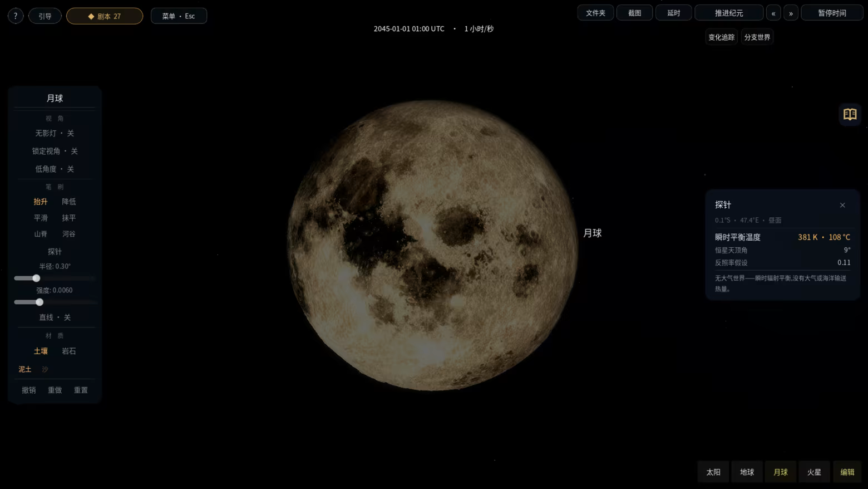The image size is (868, 489).
Task: Step back with the « button
Action: point(773,13)
